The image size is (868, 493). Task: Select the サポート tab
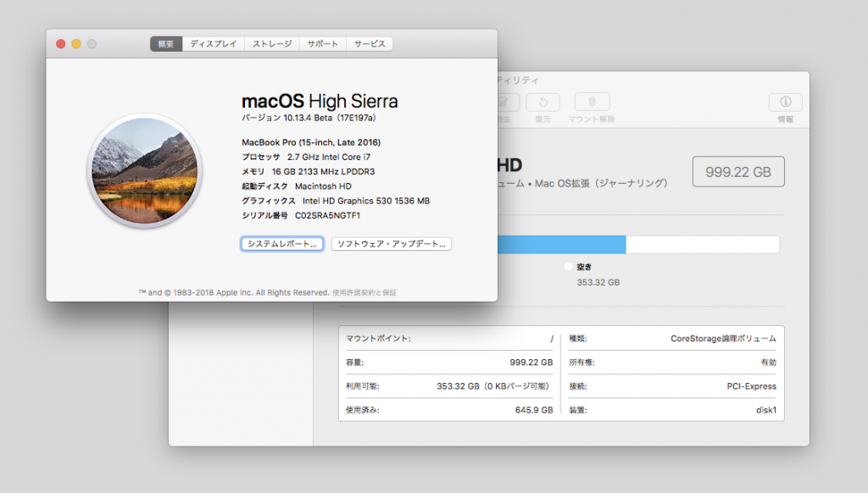coord(322,44)
